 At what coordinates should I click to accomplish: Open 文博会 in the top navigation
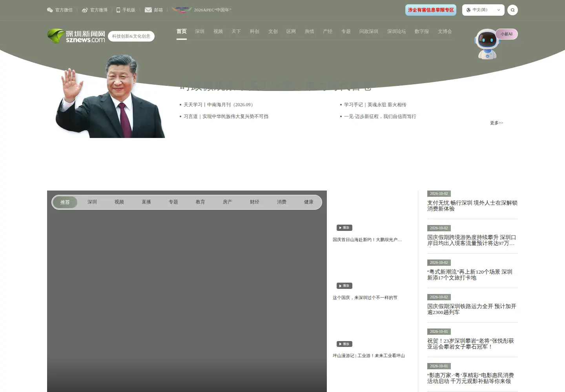445,31
